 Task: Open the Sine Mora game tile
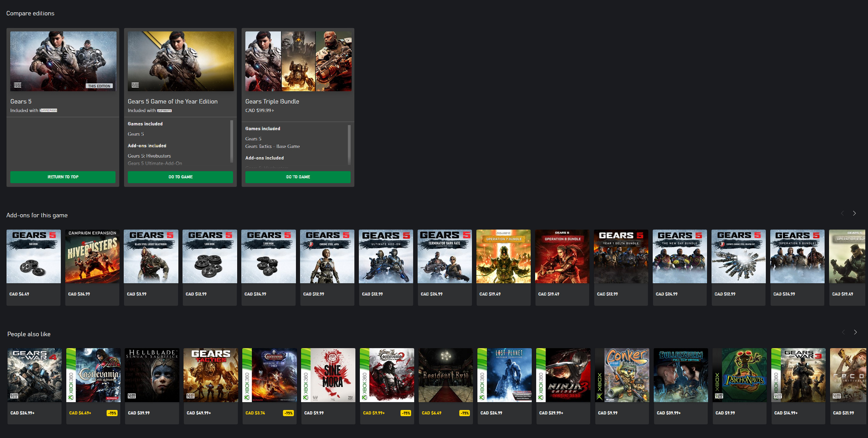pyautogui.click(x=328, y=386)
